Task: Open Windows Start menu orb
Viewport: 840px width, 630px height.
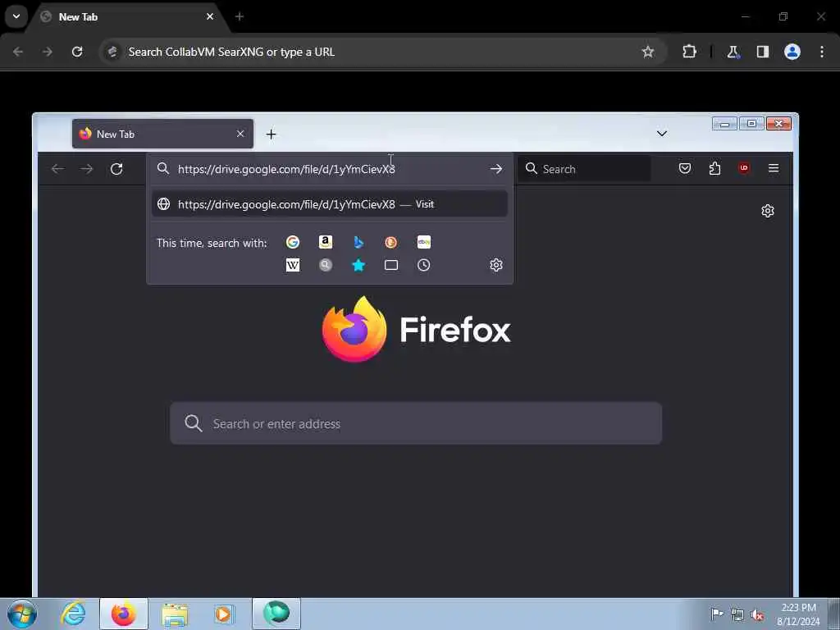Action: coord(22,614)
